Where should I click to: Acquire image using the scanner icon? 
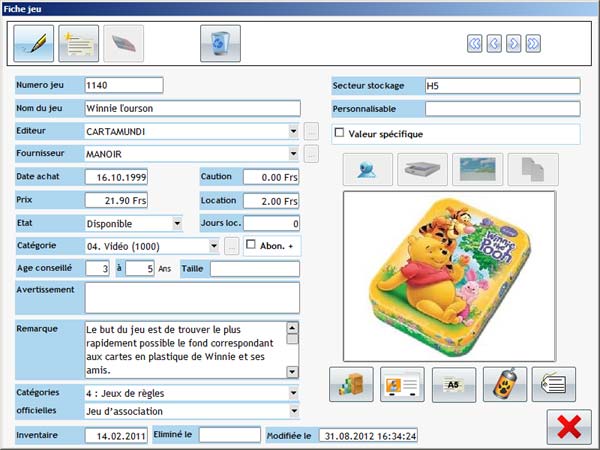pos(422,170)
